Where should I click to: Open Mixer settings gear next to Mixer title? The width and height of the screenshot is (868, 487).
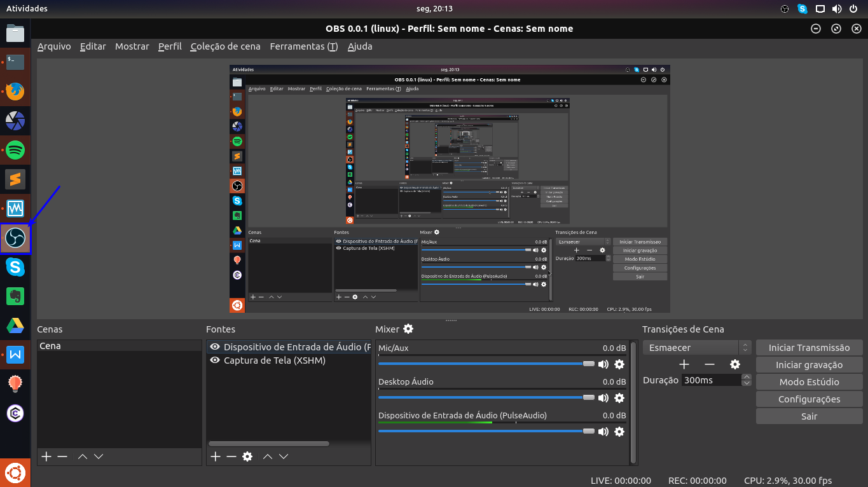click(408, 329)
